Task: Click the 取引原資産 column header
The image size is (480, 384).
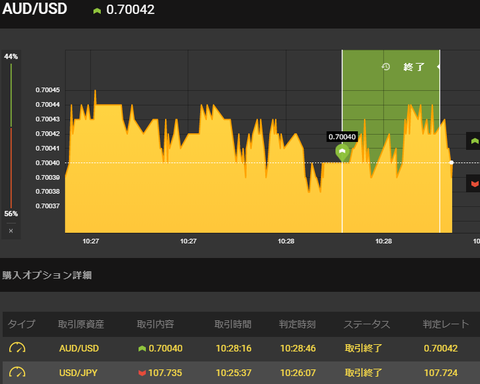Action: [81, 324]
